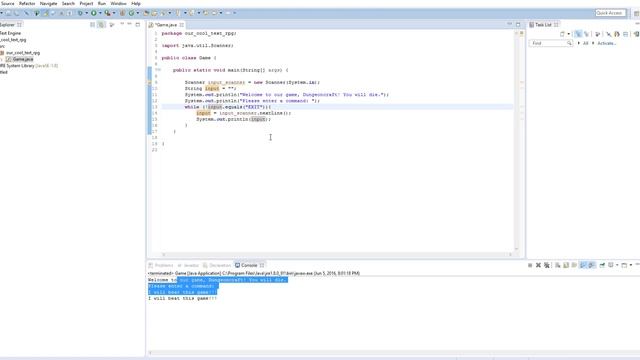This screenshot has width=640, height=360.
Task: Remove launch with the X Console icon
Action: 538,265
